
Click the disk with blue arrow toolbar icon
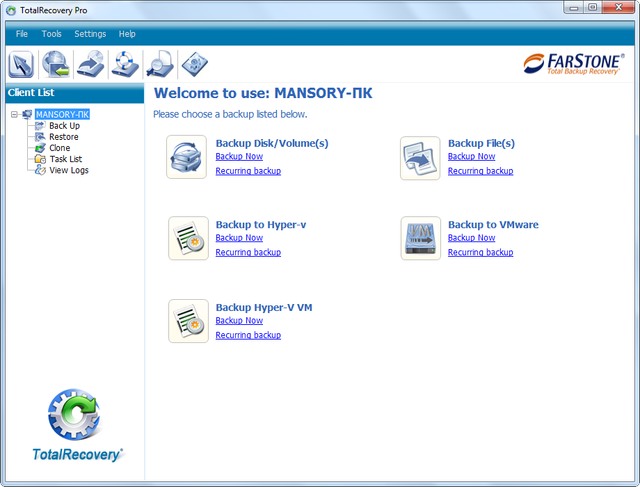pyautogui.click(x=91, y=64)
